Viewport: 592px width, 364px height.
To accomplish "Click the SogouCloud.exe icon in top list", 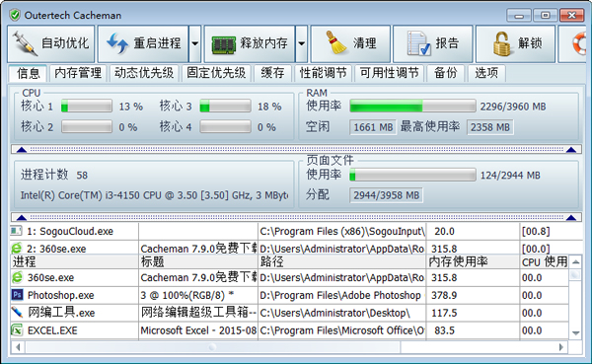I will click(16, 231).
